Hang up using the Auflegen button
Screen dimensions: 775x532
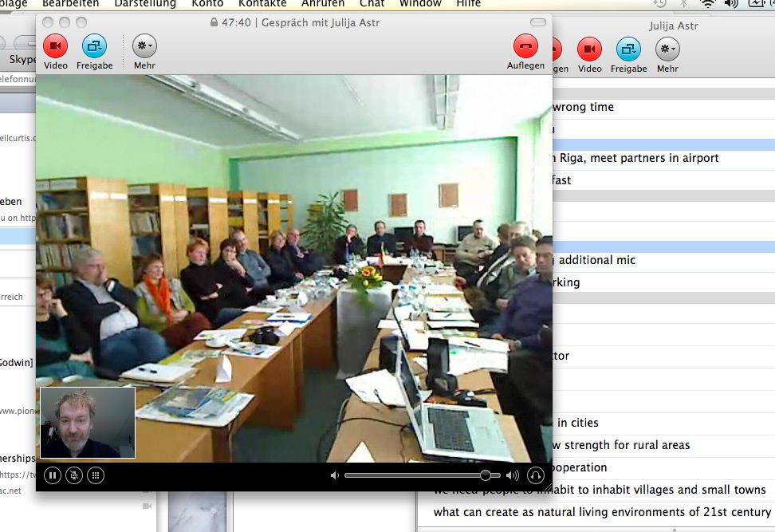[x=525, y=47]
